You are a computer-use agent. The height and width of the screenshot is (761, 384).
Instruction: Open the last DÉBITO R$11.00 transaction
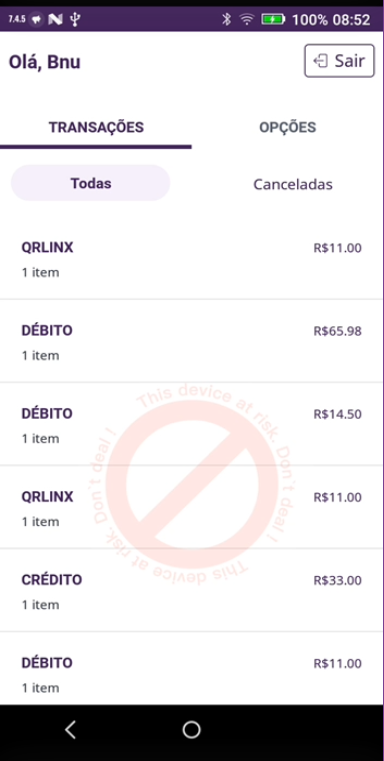tap(192, 669)
